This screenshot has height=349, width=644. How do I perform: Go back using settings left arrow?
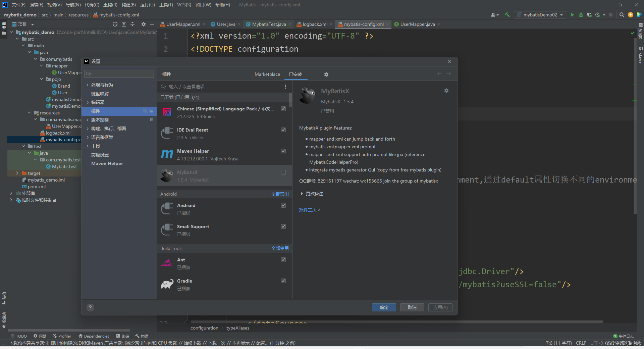pyautogui.click(x=439, y=74)
